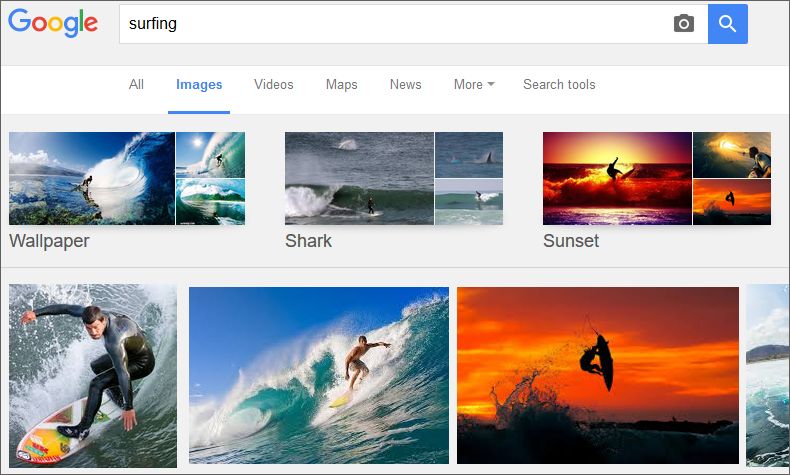Open the blue sky wave surfer result
This screenshot has height=475, width=790.
pos(319,375)
